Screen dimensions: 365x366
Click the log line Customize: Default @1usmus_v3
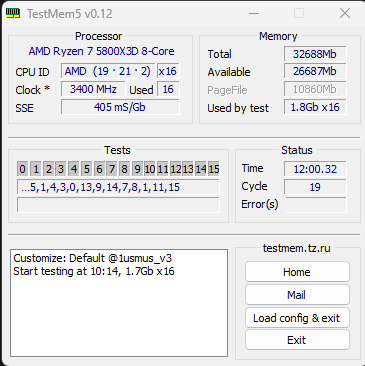[93, 258]
